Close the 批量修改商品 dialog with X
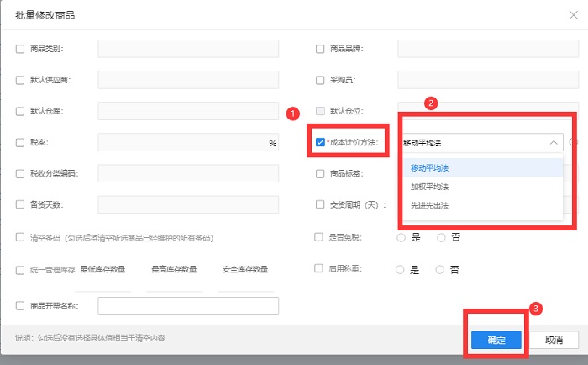Screen dimensions: 588x365 point(574,14)
